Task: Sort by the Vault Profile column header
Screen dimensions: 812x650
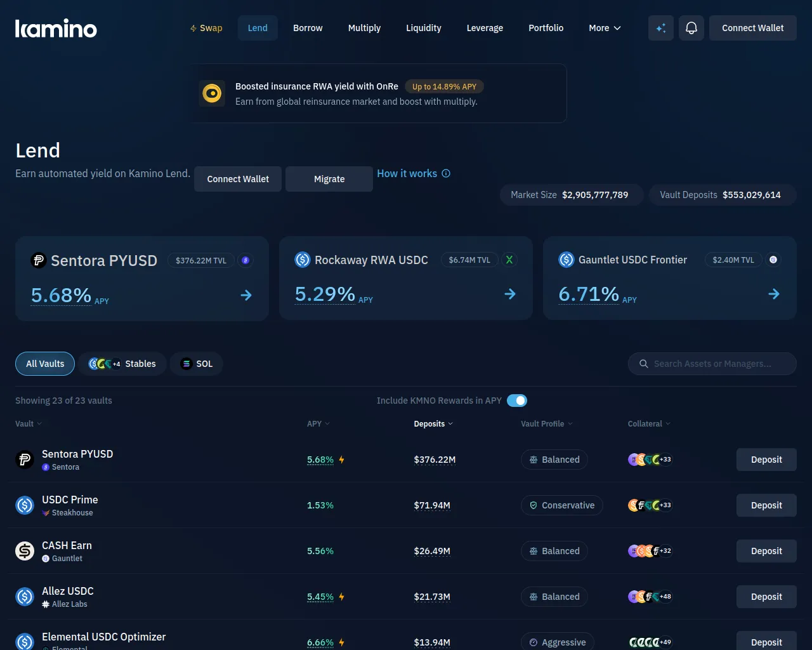Action: (x=547, y=423)
